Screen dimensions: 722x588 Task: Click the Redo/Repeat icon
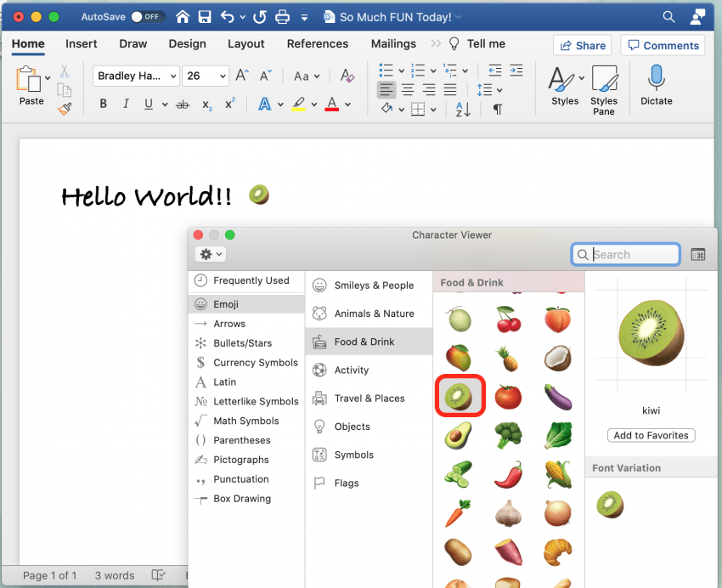point(260,17)
